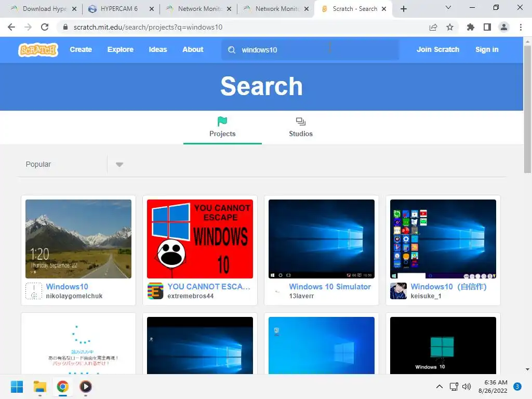
Task: Open the Chrome profile icon
Action: pyautogui.click(x=504, y=27)
